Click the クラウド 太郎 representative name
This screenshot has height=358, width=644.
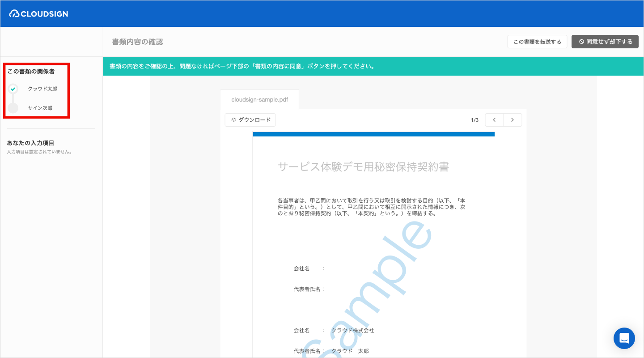click(x=350, y=351)
